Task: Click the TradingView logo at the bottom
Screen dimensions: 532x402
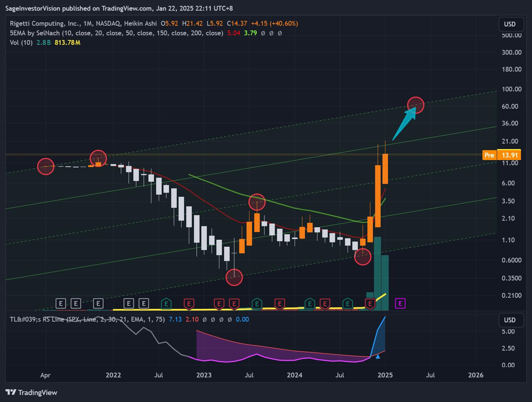Action: pos(32,392)
